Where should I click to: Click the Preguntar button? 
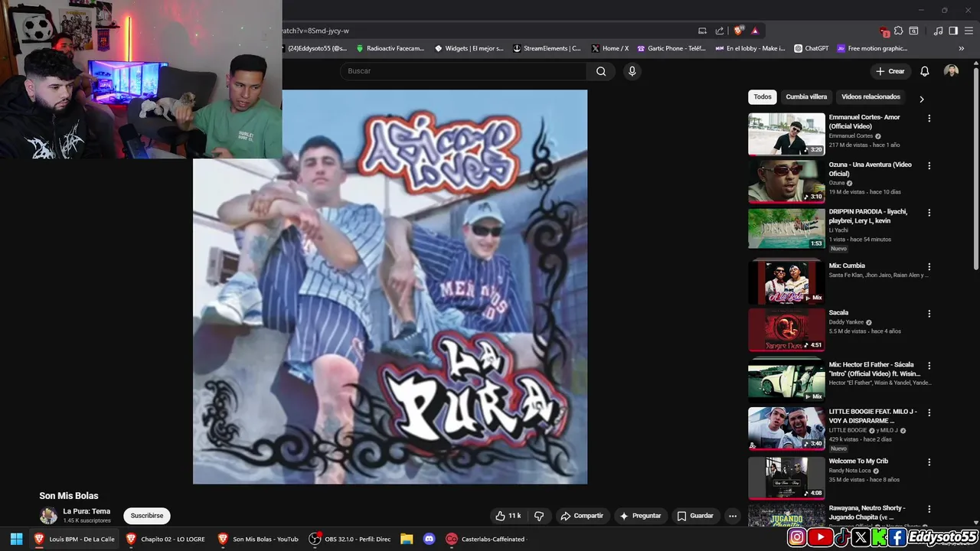[x=640, y=516]
